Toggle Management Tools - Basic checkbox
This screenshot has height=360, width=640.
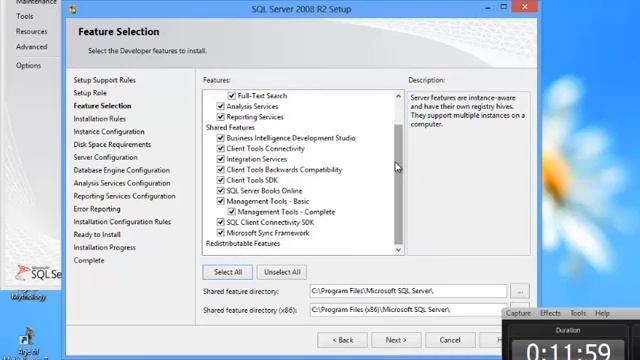pyautogui.click(x=220, y=201)
